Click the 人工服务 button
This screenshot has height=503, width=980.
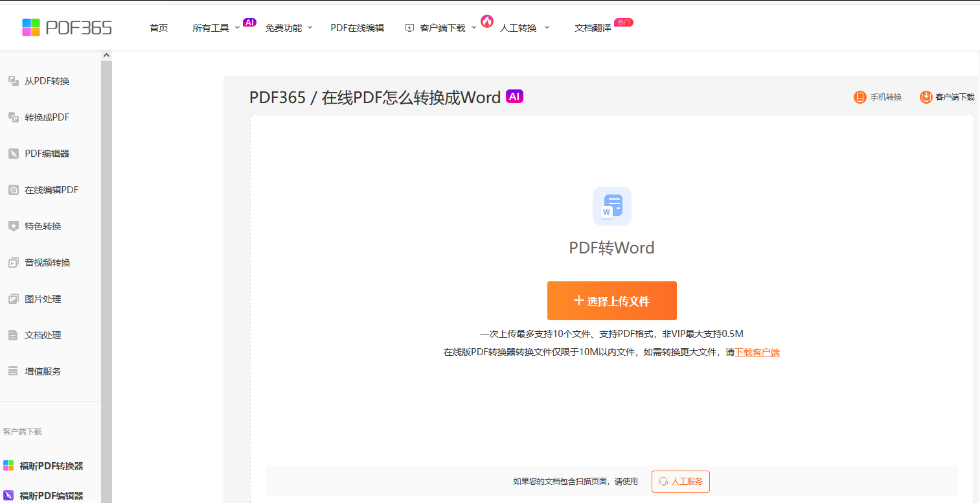coord(681,482)
